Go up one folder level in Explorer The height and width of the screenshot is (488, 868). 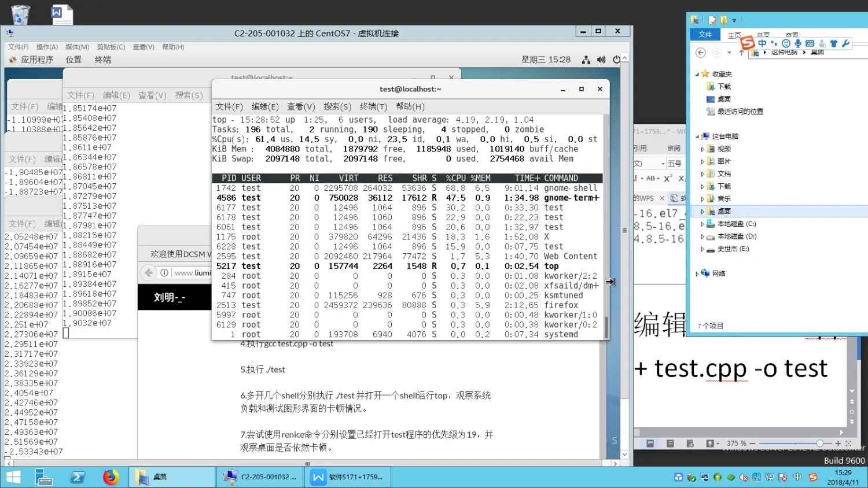pos(741,53)
